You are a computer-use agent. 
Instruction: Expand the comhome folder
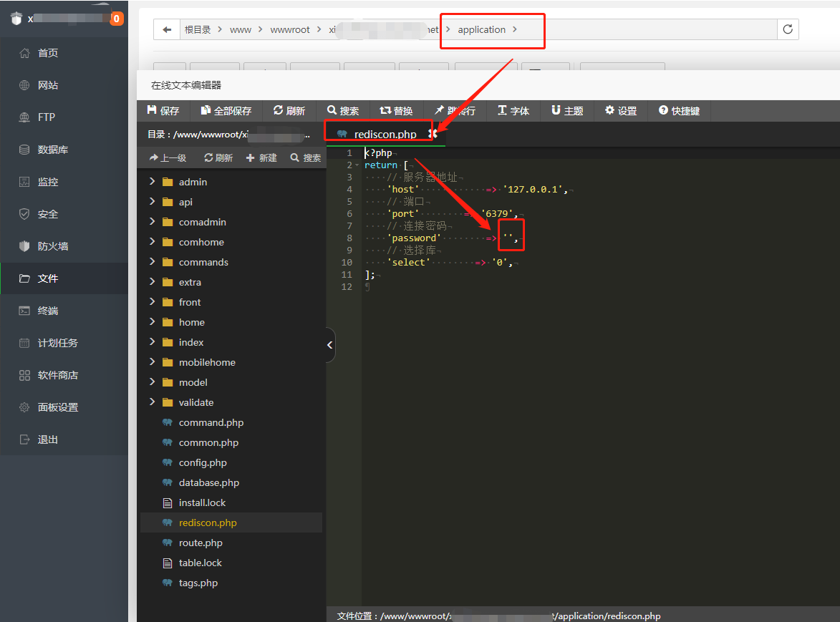coord(152,241)
